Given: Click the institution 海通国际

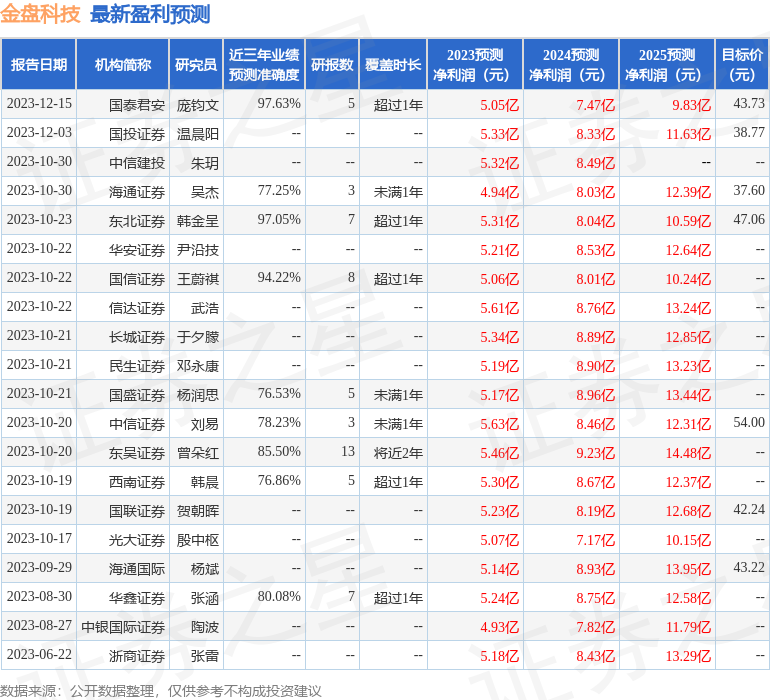Looking at the screenshot, I should click(x=137, y=569).
